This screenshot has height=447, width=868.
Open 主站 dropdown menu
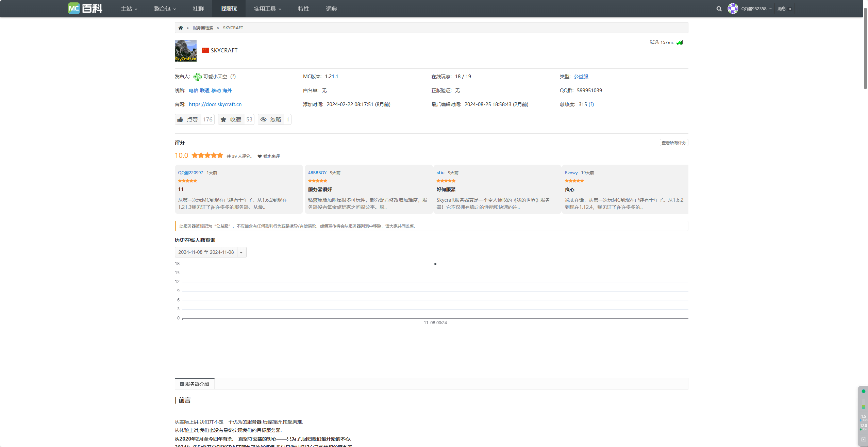[x=129, y=9]
